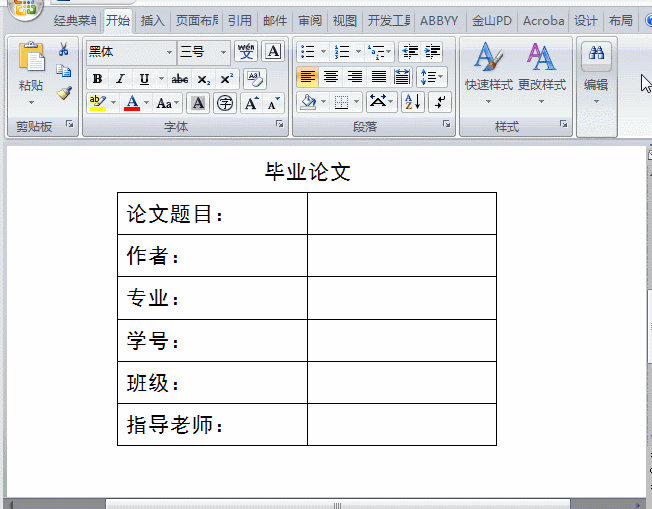Click the Character Border icon
Image resolution: width=652 pixels, height=509 pixels.
273,51
